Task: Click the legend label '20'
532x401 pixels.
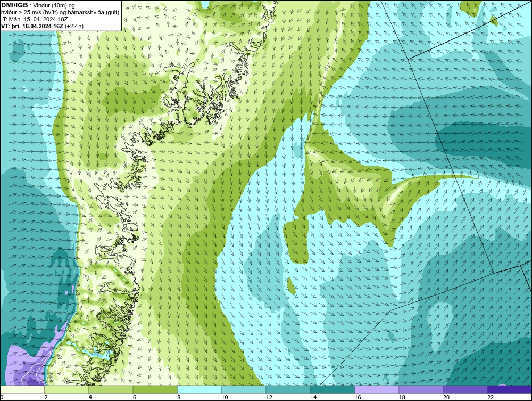Action: tap(446, 397)
